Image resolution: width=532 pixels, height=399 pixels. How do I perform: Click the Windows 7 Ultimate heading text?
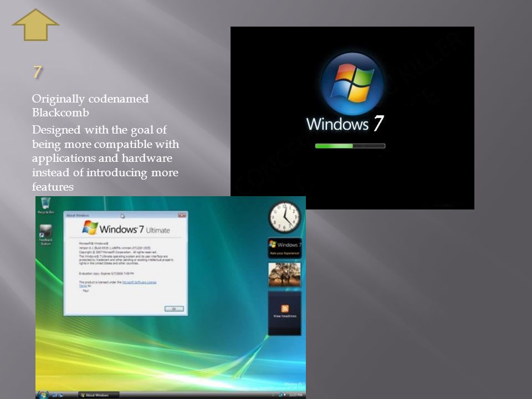tap(135, 229)
